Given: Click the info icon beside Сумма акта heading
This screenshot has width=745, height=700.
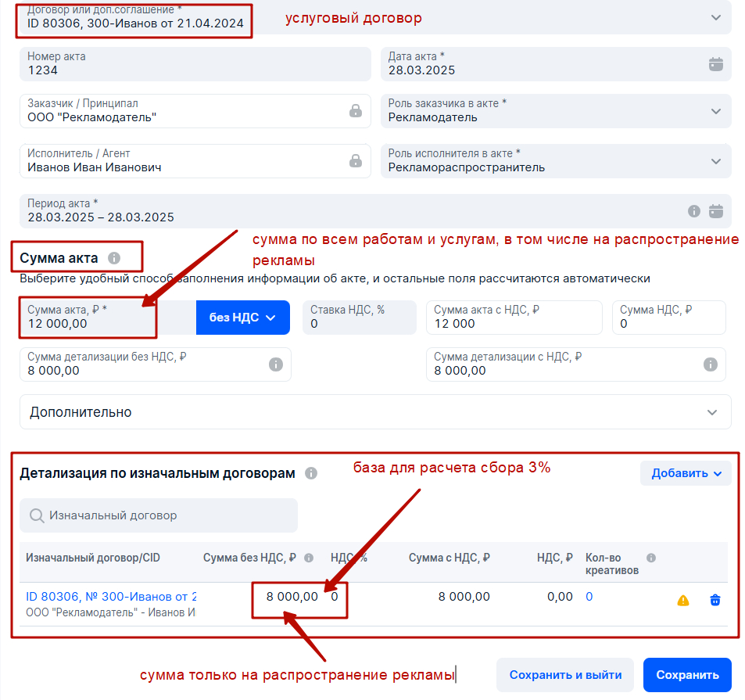Looking at the screenshot, I should [x=114, y=257].
